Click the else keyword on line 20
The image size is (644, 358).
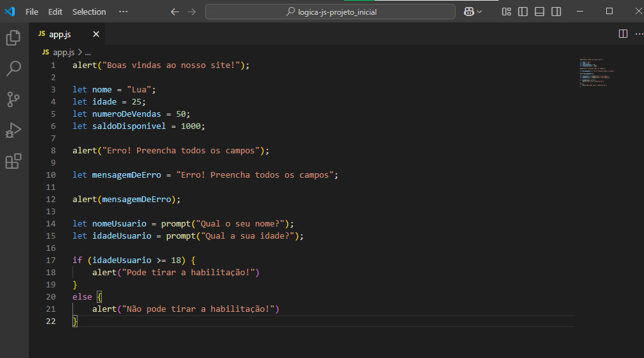point(82,296)
